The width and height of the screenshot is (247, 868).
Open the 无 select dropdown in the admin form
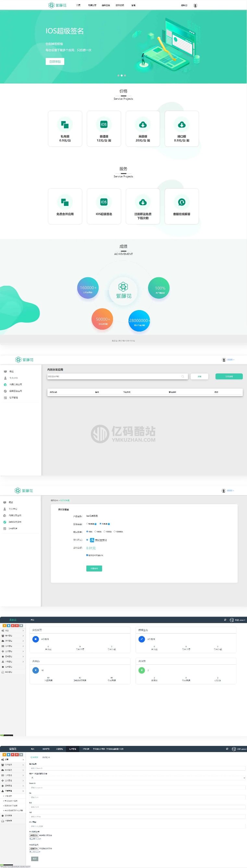pos(137,778)
